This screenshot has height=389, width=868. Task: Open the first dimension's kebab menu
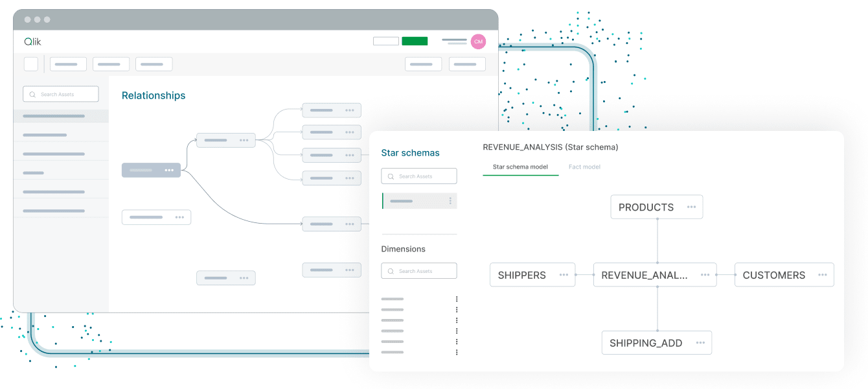[455, 299]
